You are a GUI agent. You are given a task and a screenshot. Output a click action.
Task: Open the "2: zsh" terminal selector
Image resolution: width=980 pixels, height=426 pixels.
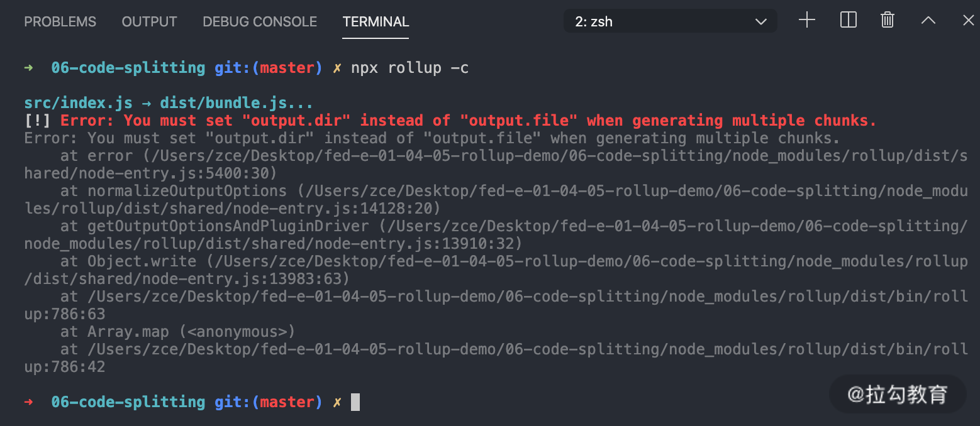click(671, 21)
